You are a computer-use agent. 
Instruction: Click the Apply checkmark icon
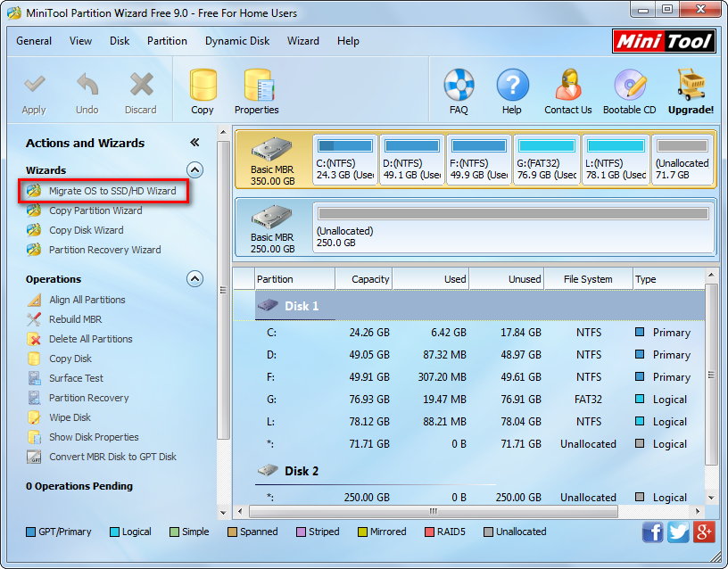click(x=34, y=85)
